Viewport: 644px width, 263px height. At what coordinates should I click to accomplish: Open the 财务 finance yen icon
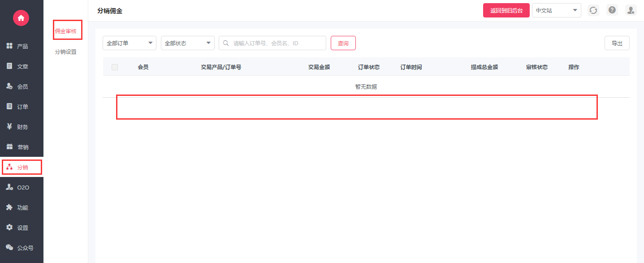(9, 127)
